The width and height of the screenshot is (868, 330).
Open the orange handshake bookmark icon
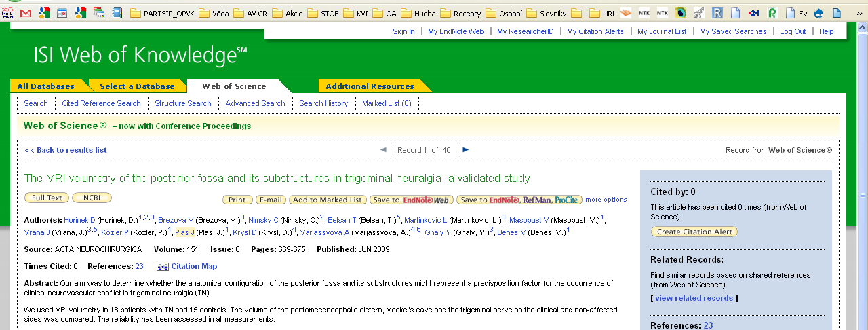[626, 12]
